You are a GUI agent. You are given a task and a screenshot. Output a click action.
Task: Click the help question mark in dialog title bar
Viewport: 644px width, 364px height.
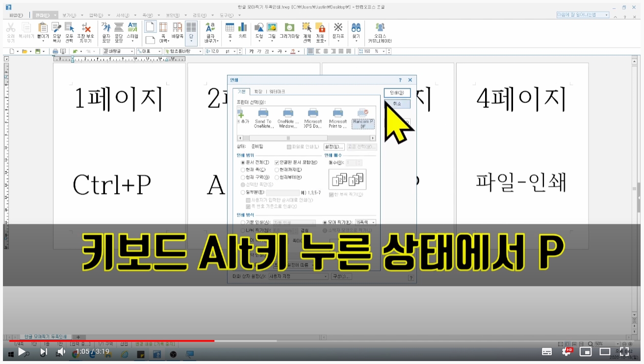pos(400,80)
